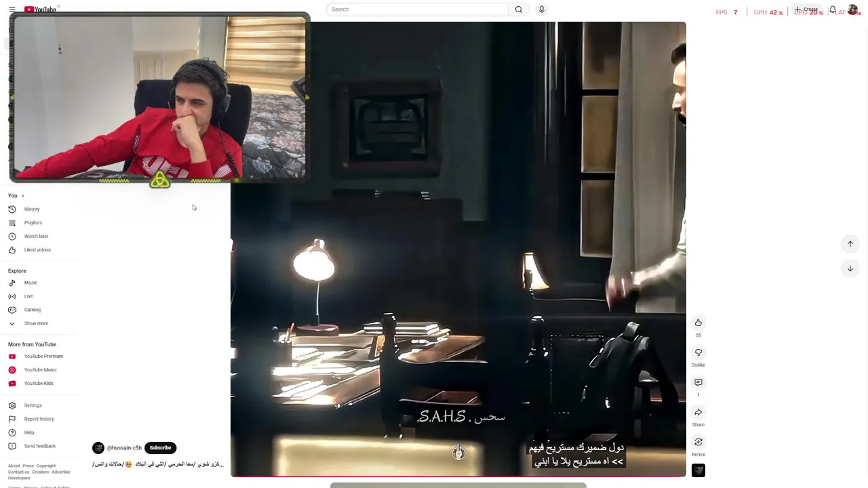
Task: Click the Shorts video to pause
Action: click(x=458, y=249)
